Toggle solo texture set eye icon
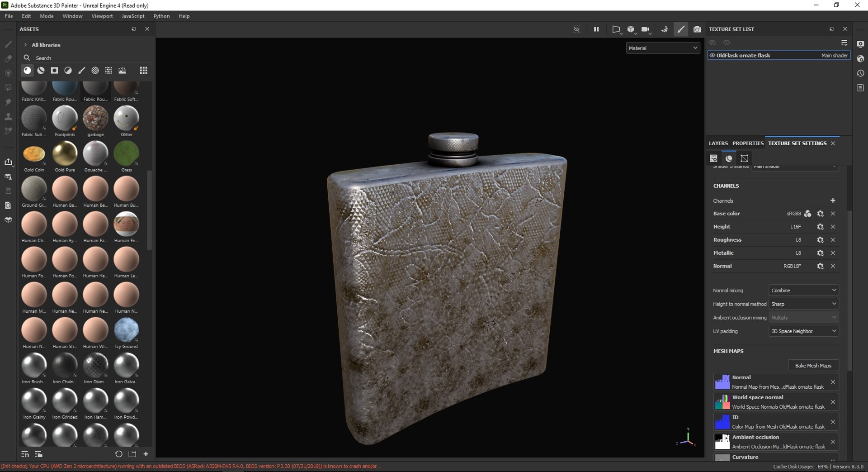 (x=726, y=42)
